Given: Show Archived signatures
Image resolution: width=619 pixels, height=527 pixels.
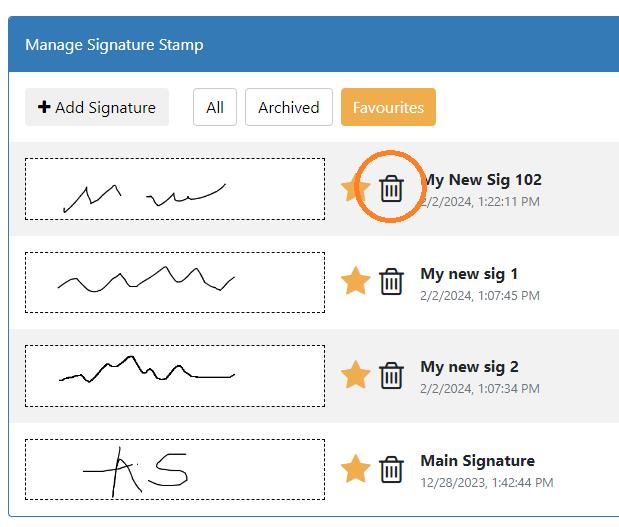Looking at the screenshot, I should 288,107.
